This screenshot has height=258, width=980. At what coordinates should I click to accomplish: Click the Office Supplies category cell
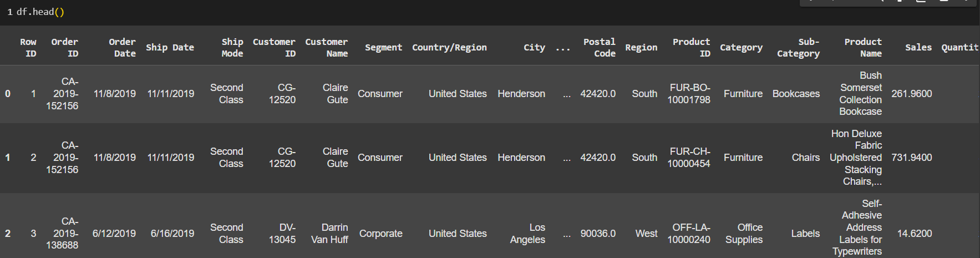tap(744, 234)
